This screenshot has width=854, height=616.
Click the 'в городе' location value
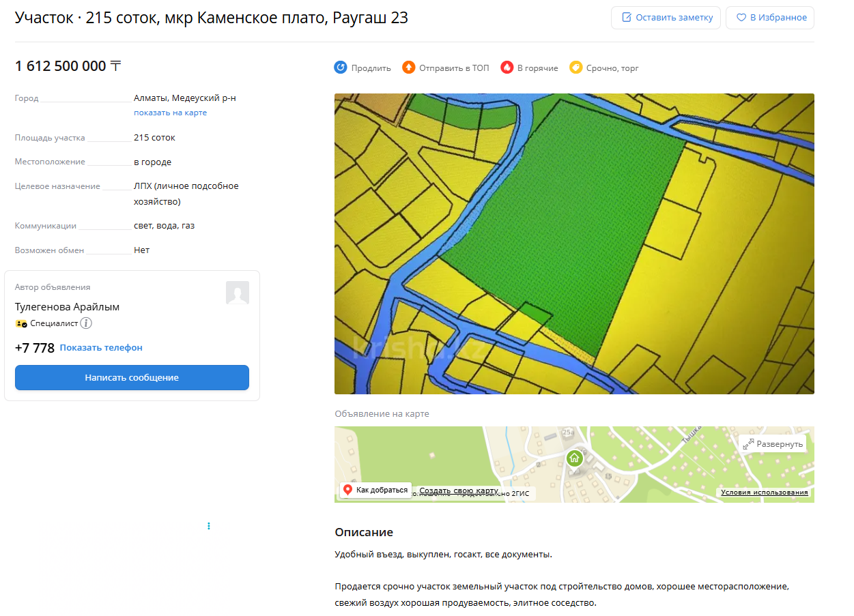click(152, 162)
